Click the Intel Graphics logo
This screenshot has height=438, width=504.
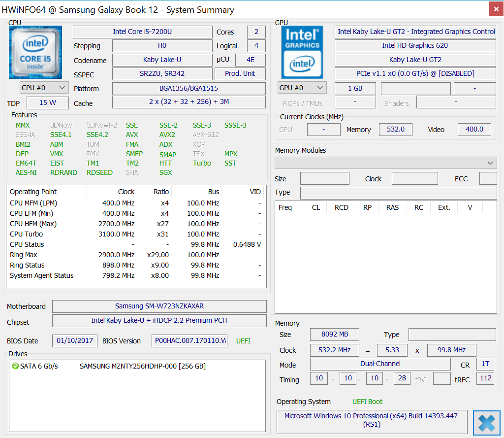[x=302, y=52]
